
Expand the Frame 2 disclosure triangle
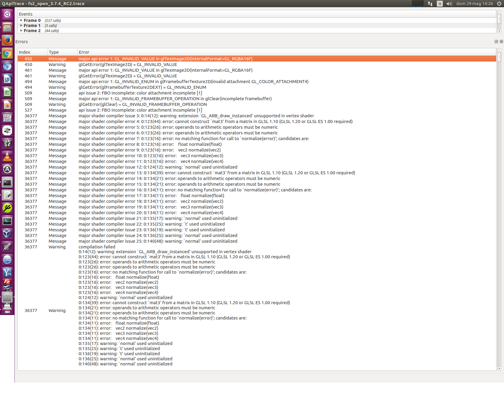21,31
